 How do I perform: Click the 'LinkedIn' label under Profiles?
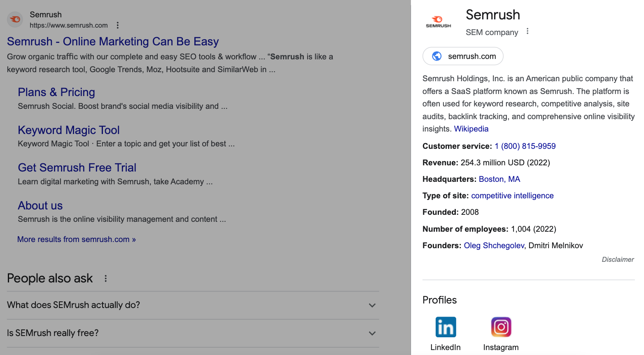tap(446, 348)
